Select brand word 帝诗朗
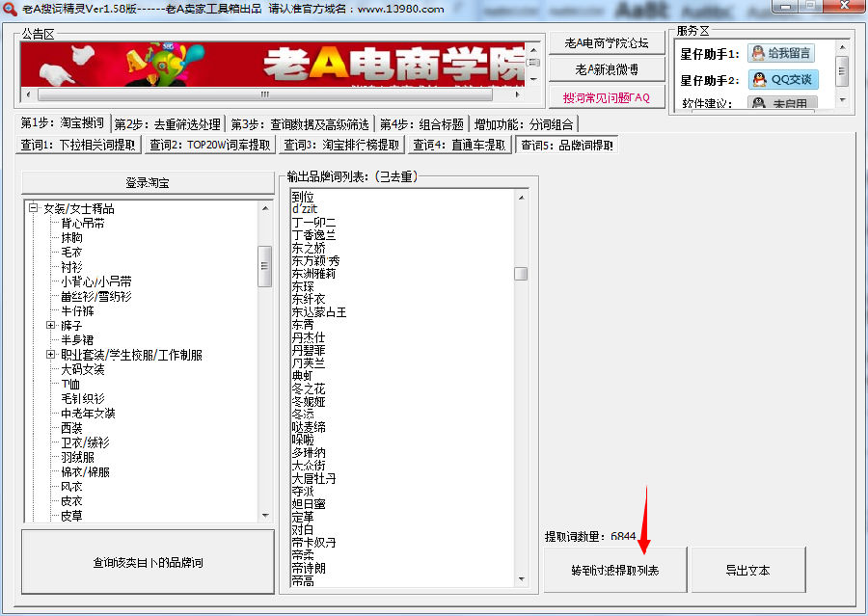The width and height of the screenshot is (868, 616). [309, 568]
